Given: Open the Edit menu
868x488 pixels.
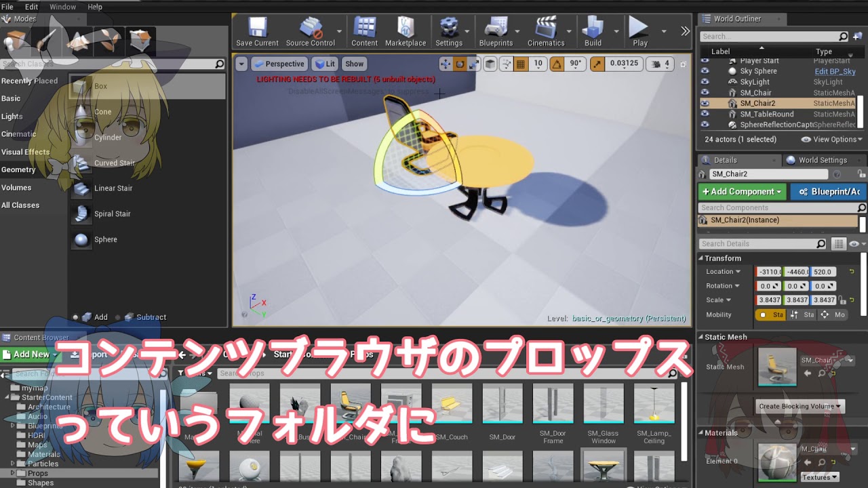Looking at the screenshot, I should pyautogui.click(x=32, y=7).
